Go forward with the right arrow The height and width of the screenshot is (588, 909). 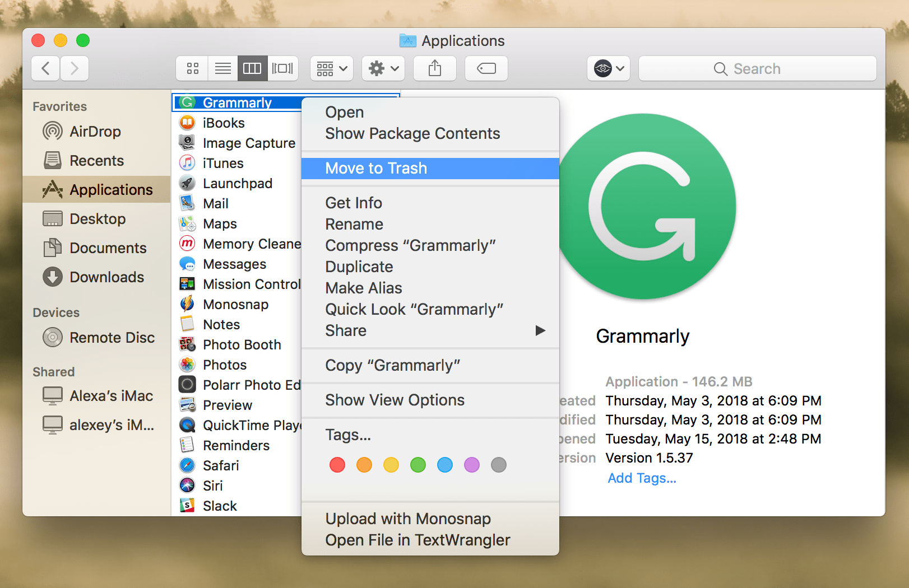tap(75, 69)
